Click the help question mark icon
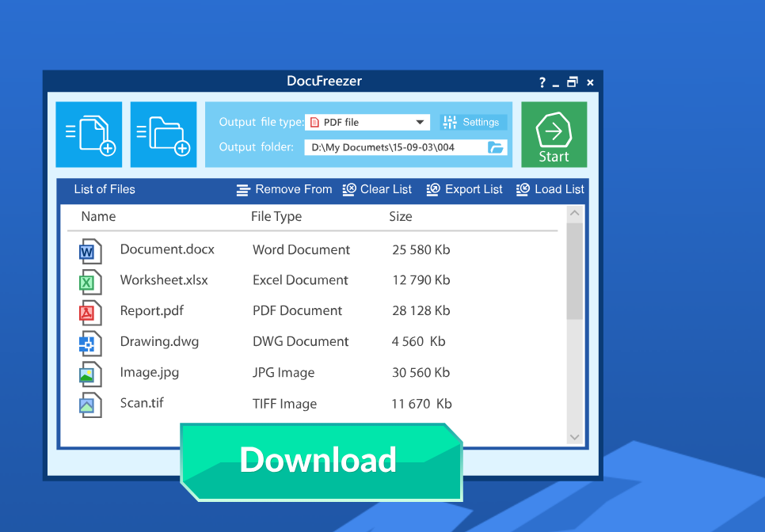 click(x=542, y=82)
